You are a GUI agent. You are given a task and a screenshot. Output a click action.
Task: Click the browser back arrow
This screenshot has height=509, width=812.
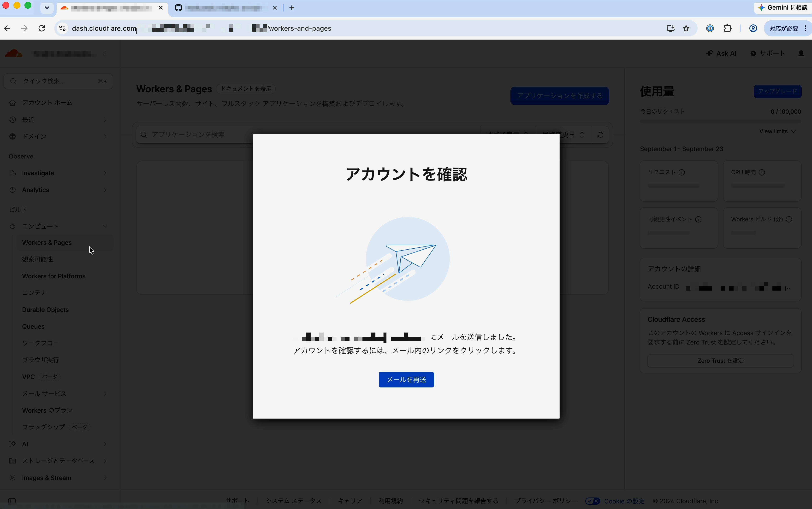click(7, 28)
